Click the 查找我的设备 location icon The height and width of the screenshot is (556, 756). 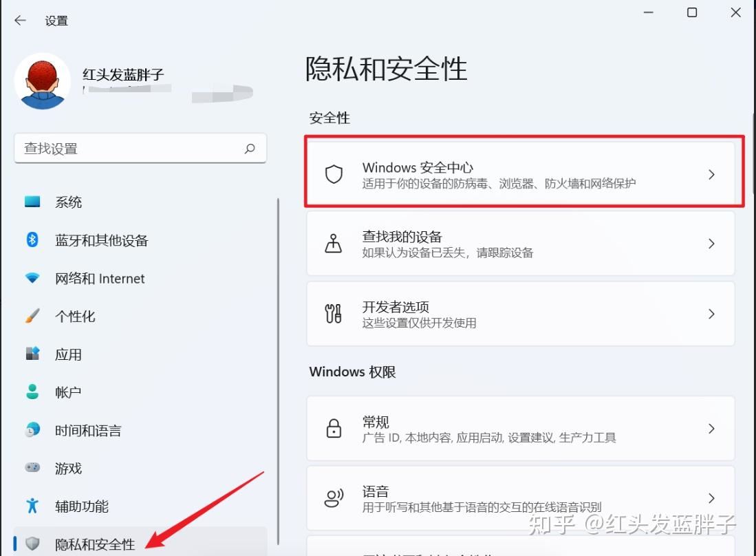click(x=334, y=244)
